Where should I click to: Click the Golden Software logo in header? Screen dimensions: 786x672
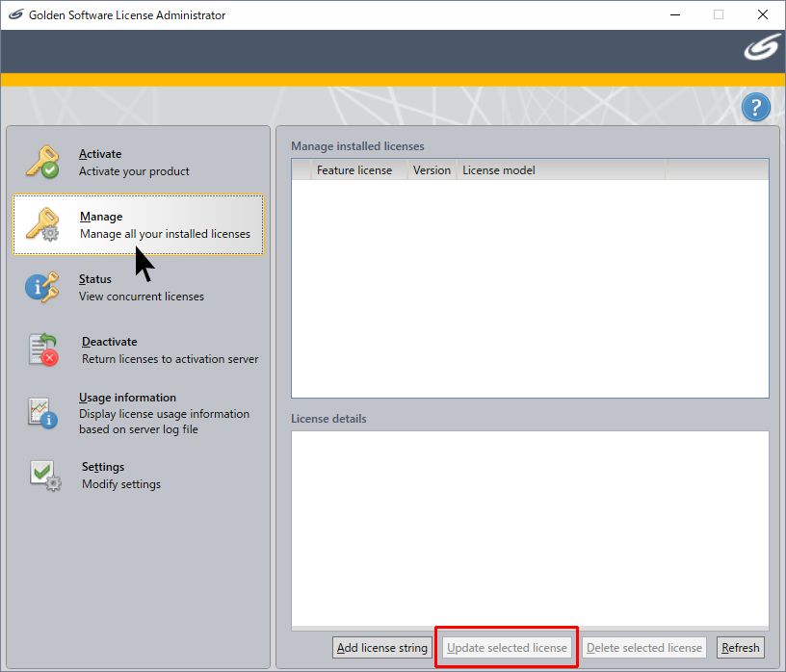(761, 50)
